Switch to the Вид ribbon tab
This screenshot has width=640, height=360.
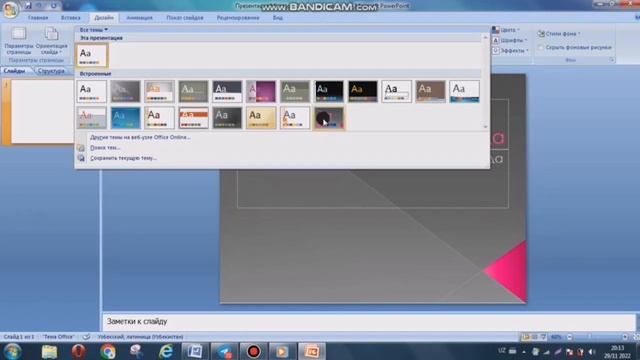(x=278, y=18)
